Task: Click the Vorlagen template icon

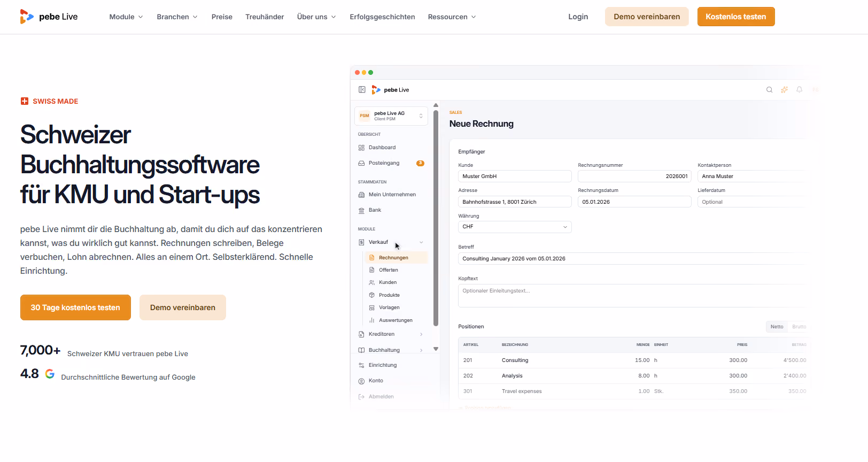Action: tap(371, 307)
